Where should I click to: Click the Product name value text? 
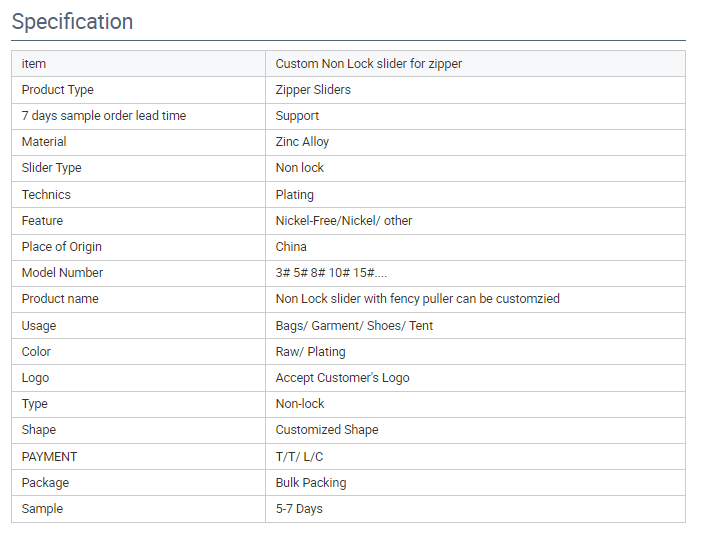tap(417, 299)
